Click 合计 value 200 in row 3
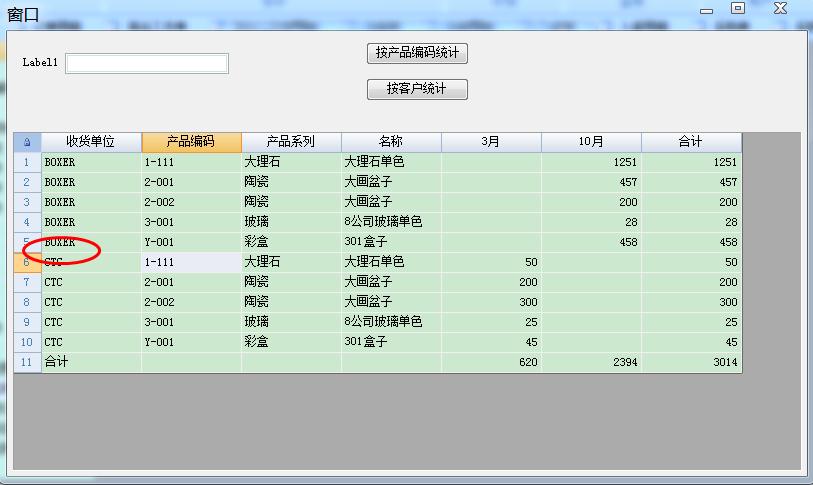Screen dimensions: 813x485 click(692, 202)
